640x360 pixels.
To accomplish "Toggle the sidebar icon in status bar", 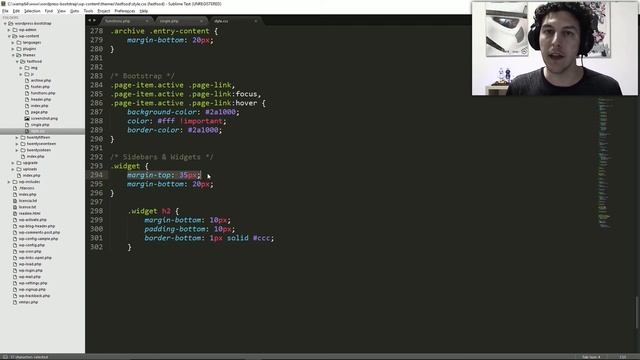I will click(x=5, y=357).
